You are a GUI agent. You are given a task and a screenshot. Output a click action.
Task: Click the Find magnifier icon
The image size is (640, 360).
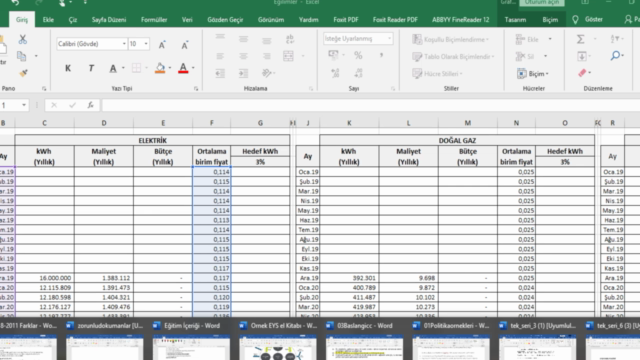click(x=616, y=55)
